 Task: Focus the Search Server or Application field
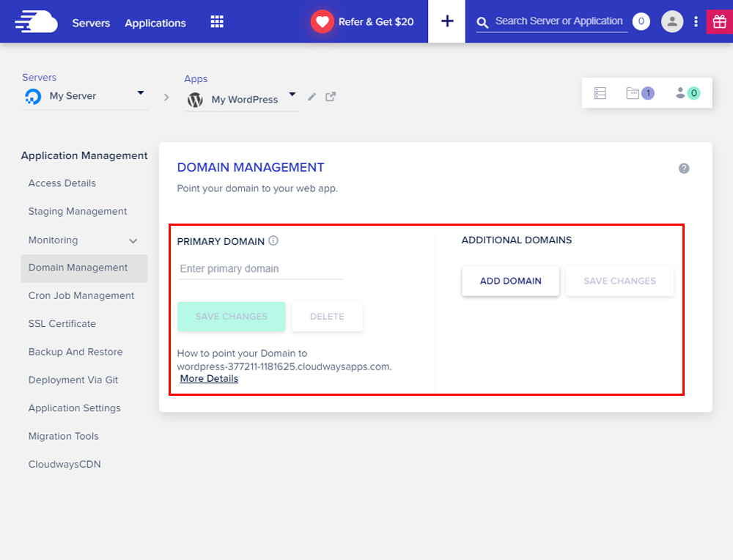click(x=559, y=21)
